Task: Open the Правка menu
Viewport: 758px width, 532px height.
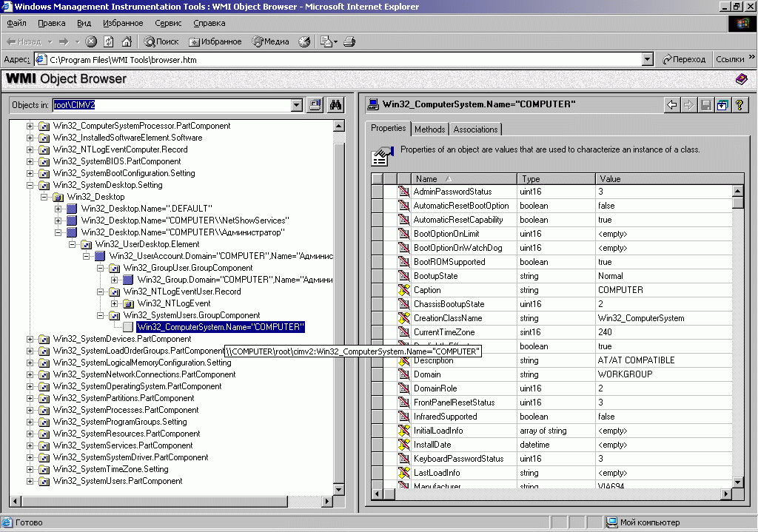Action: [x=52, y=23]
